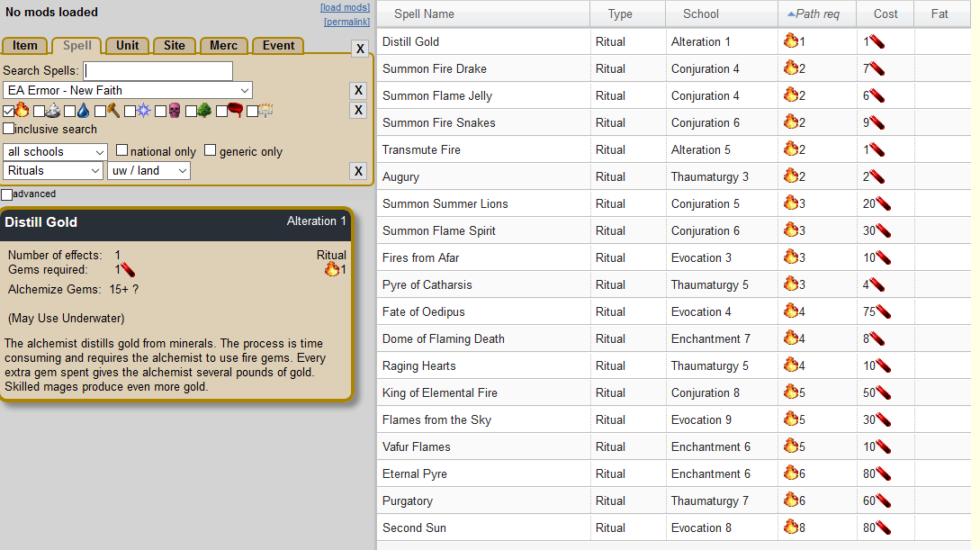Select the 'Purgatory' spell row
980x550 pixels.
674,500
